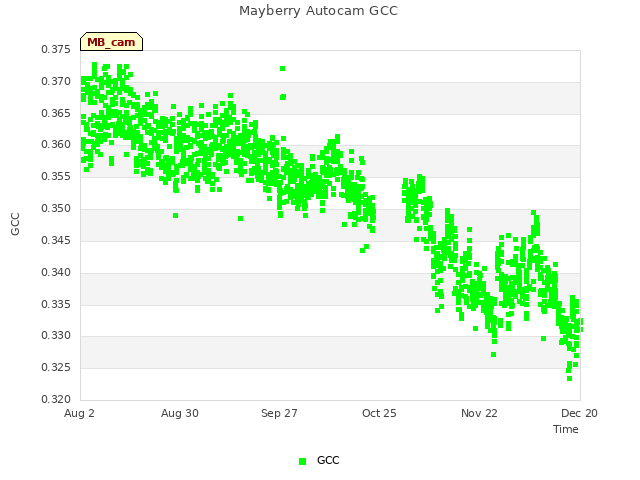Click the chart title Mayberry Autocam GCC
640x480 pixels.
pos(318,11)
